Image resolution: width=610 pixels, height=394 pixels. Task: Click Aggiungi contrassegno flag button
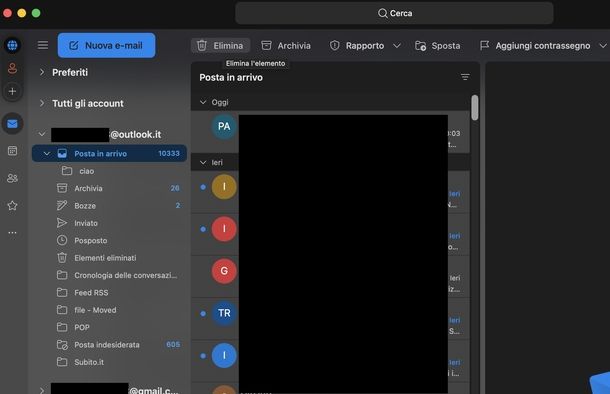pos(535,46)
